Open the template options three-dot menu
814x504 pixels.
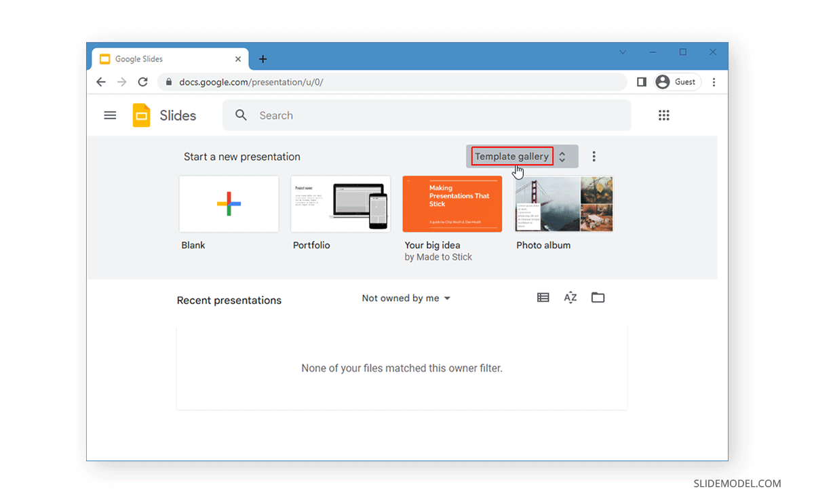coord(594,156)
